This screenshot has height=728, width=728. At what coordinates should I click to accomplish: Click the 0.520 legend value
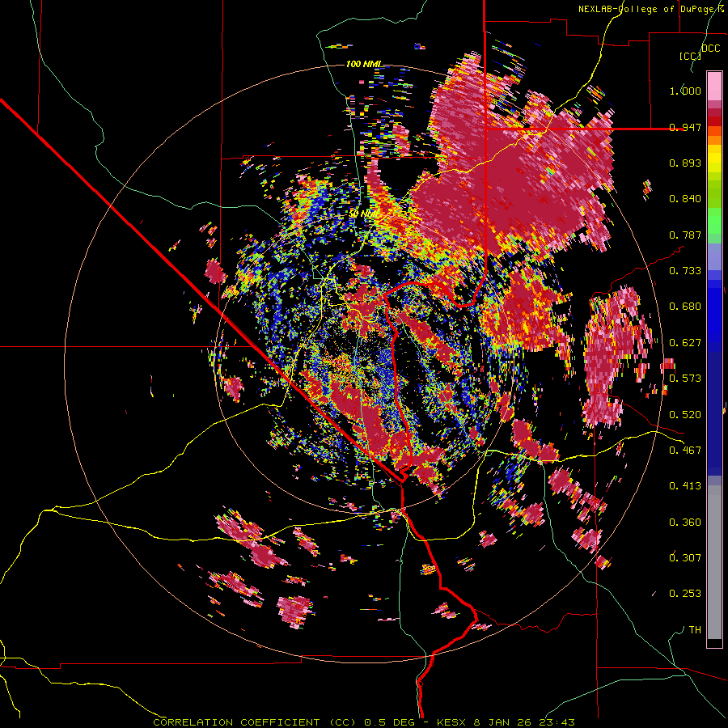(x=685, y=415)
